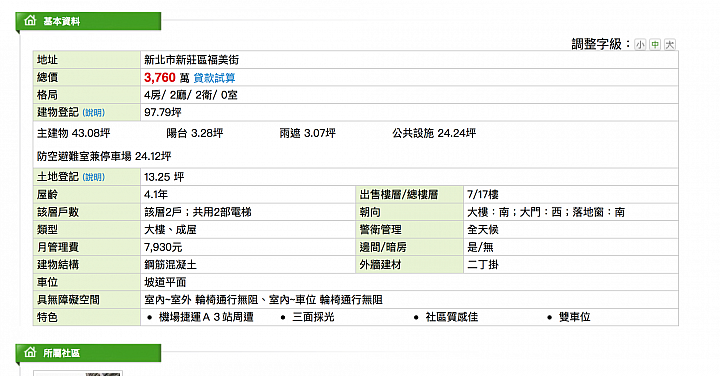Click the 坡道平面 parking value
The image size is (720, 376).
click(x=165, y=282)
